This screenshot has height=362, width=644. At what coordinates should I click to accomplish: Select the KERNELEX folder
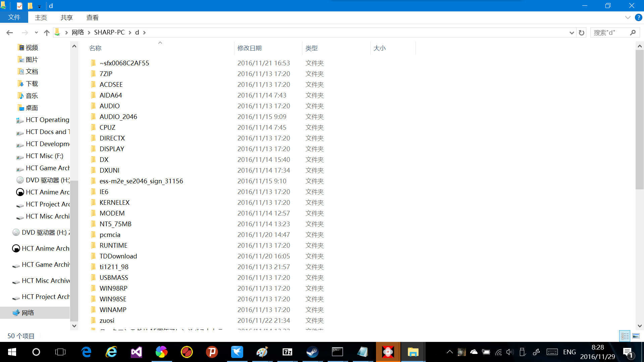(x=114, y=202)
